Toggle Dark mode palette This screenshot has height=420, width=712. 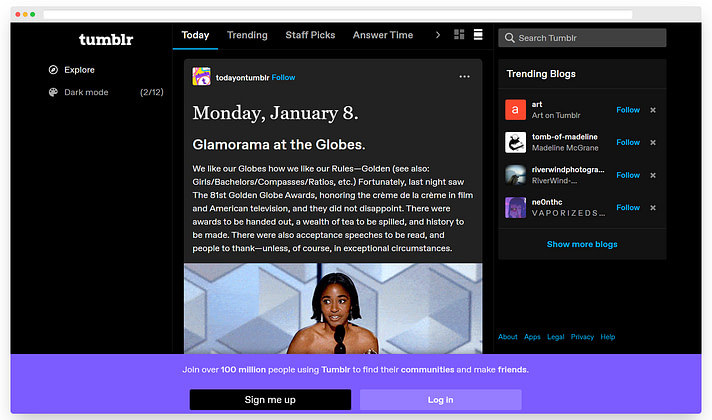click(x=54, y=93)
